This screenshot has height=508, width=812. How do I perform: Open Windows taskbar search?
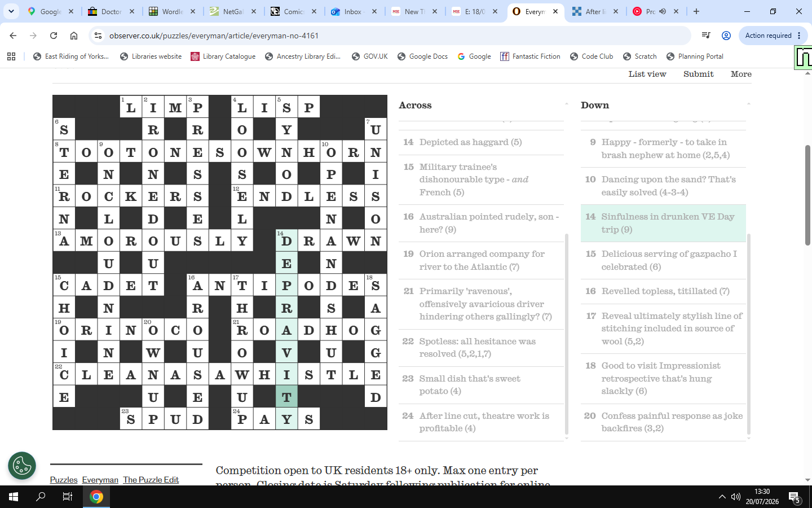click(x=41, y=497)
